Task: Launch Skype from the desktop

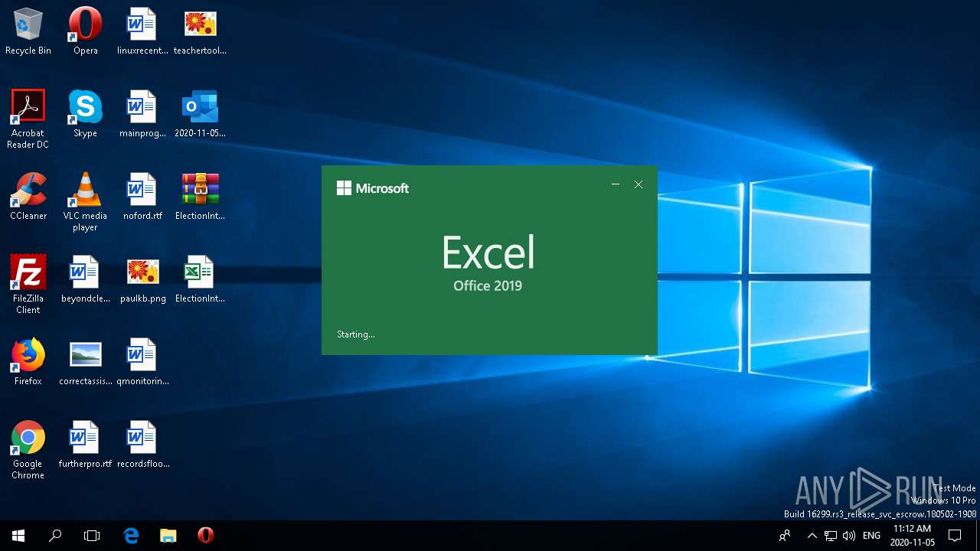Action: [x=85, y=114]
